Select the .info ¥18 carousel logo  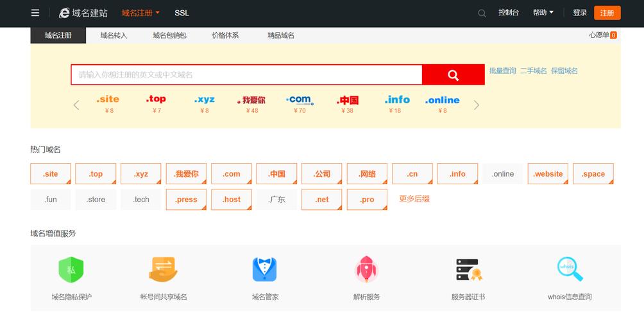(x=397, y=100)
